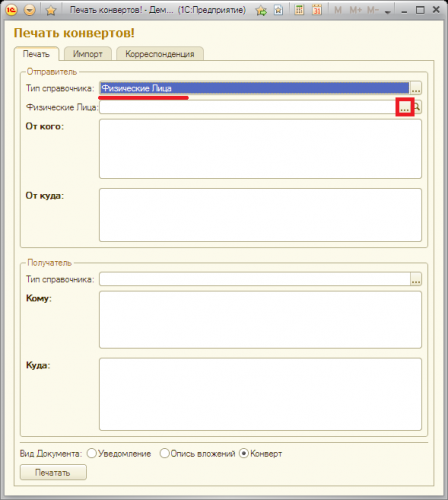This screenshot has width=448, height=500.
Task: Open the history document icon
Action: (278, 10)
